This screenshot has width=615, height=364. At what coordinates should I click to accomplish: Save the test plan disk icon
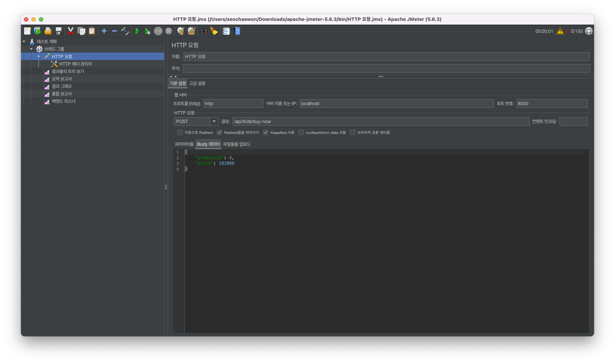[59, 31]
